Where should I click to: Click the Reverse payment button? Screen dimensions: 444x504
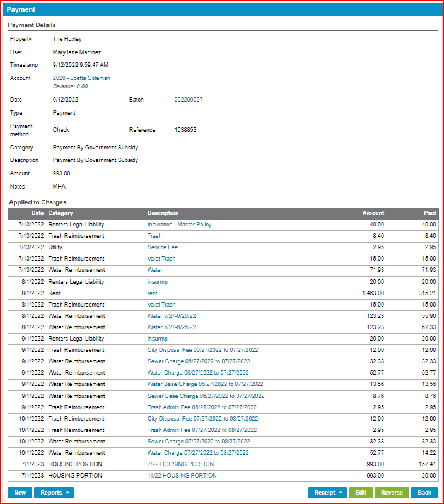point(392,493)
